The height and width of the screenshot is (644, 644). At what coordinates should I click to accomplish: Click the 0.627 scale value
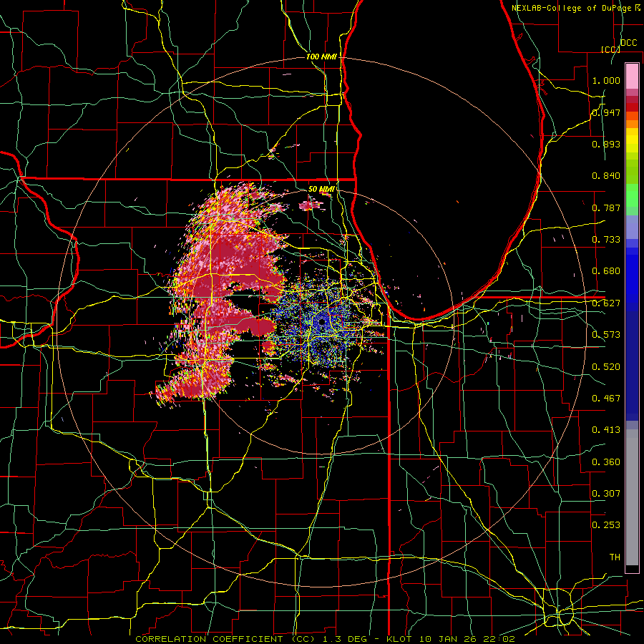click(x=606, y=303)
